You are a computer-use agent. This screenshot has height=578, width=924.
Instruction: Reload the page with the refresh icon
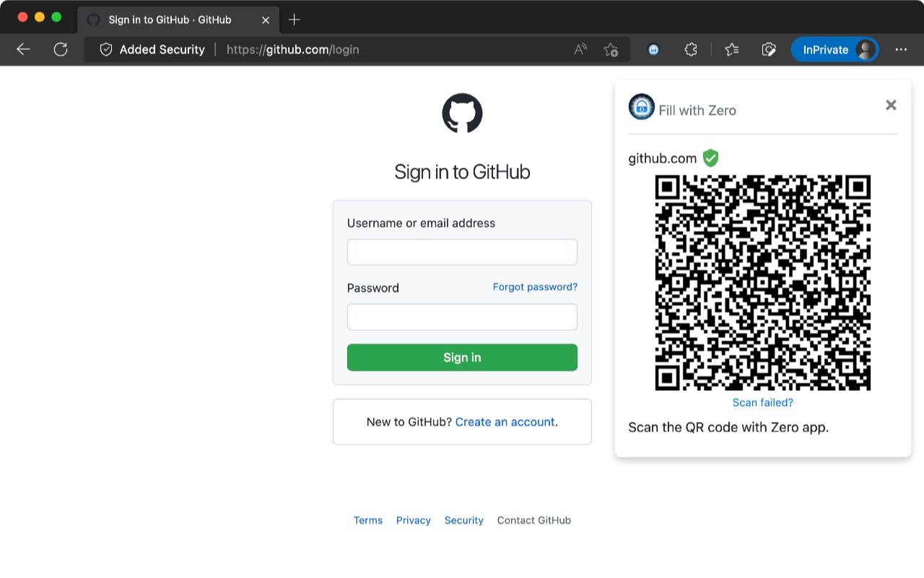coord(61,49)
